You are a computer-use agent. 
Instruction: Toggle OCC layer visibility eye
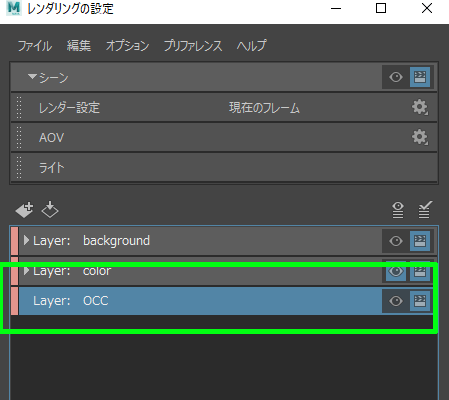[396, 301]
